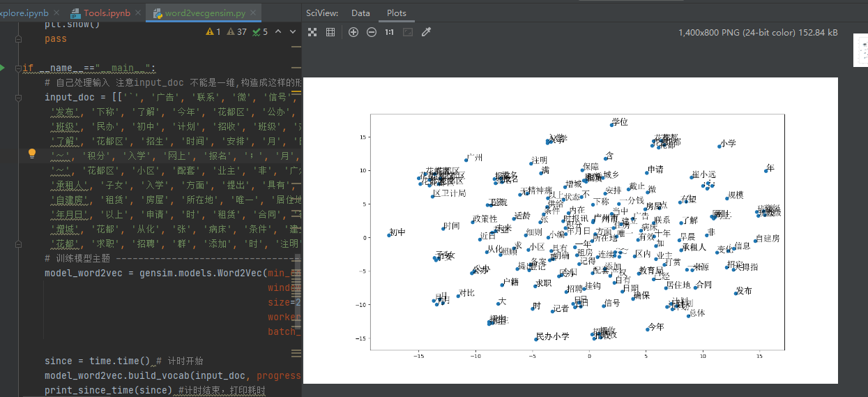Click the '小学' label in the plot
Viewport: 868px width, 397px height.
point(729,144)
